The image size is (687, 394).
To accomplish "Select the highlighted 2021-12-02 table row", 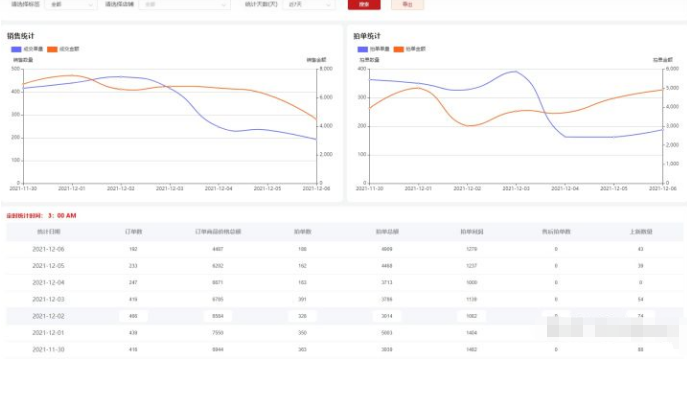I will (x=344, y=316).
